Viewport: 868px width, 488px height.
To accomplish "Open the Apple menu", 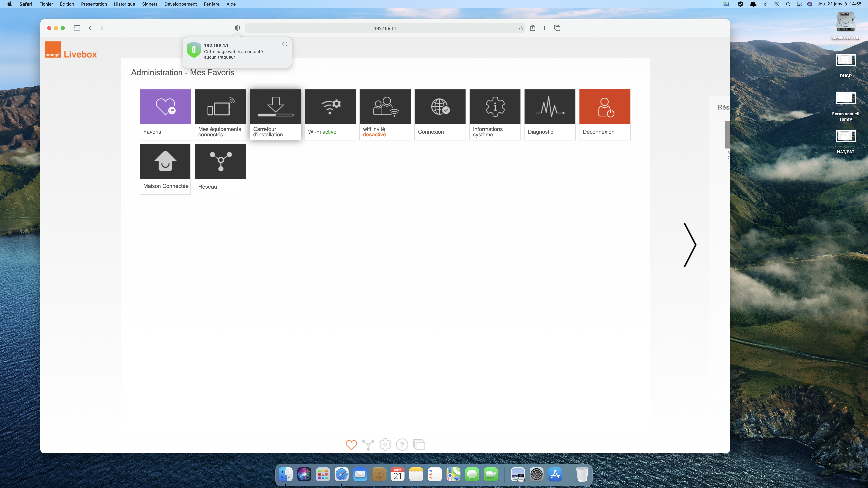I will coord(9,4).
